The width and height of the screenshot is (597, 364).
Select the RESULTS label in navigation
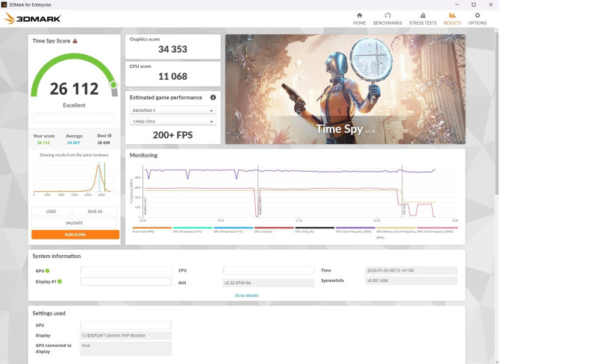[x=452, y=23]
